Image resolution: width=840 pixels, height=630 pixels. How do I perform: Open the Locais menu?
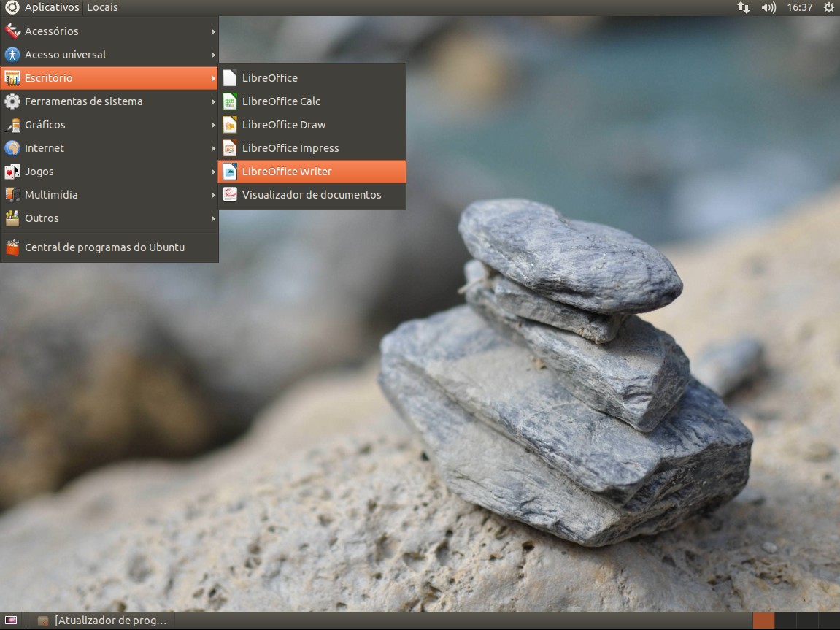(x=102, y=7)
